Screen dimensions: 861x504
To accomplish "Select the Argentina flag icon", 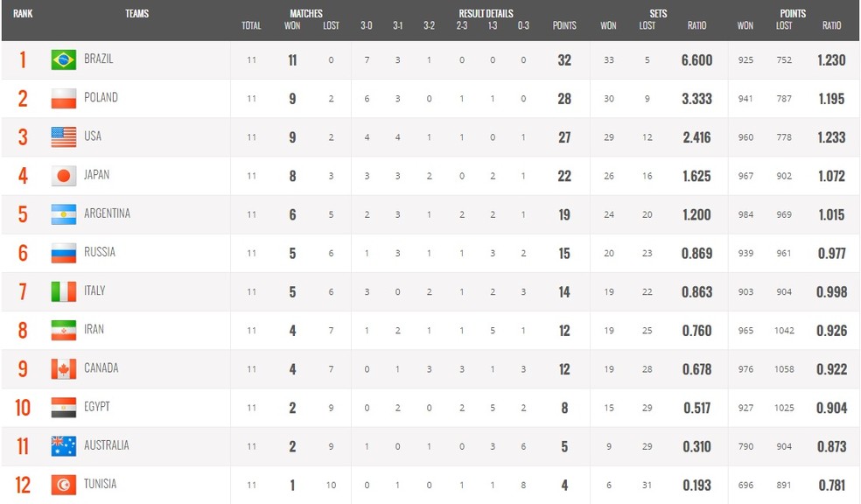I will point(64,214).
